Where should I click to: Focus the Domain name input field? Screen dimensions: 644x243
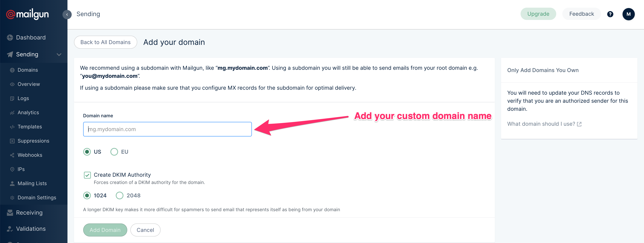click(x=167, y=129)
